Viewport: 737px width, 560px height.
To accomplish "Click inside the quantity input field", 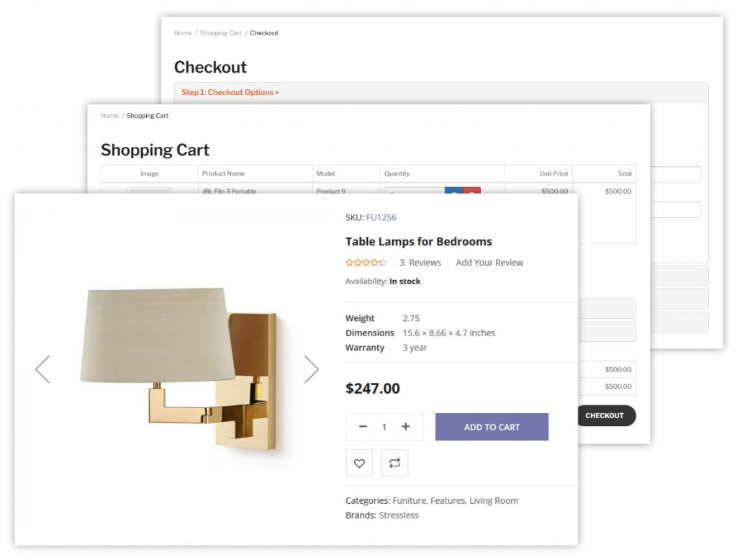I will [x=384, y=427].
